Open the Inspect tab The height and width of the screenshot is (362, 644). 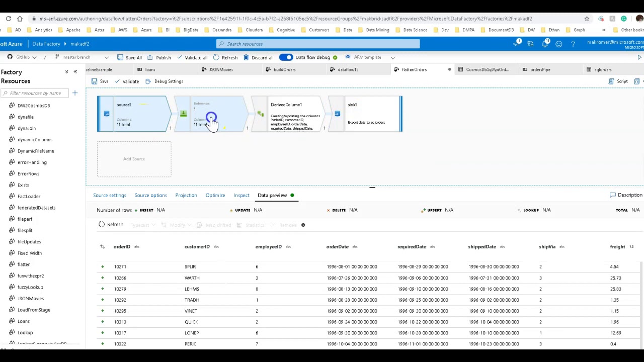pos(242,195)
